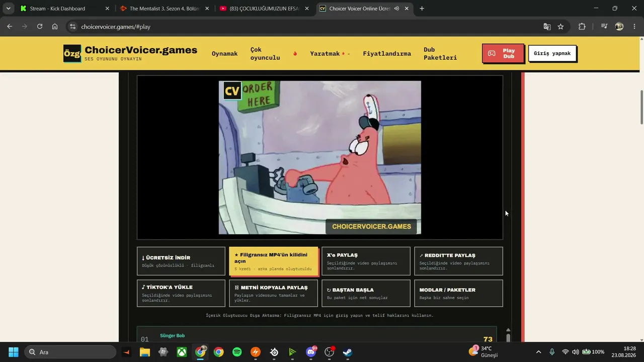Open the clock and date 18:28 in the taskbar

(x=623, y=352)
